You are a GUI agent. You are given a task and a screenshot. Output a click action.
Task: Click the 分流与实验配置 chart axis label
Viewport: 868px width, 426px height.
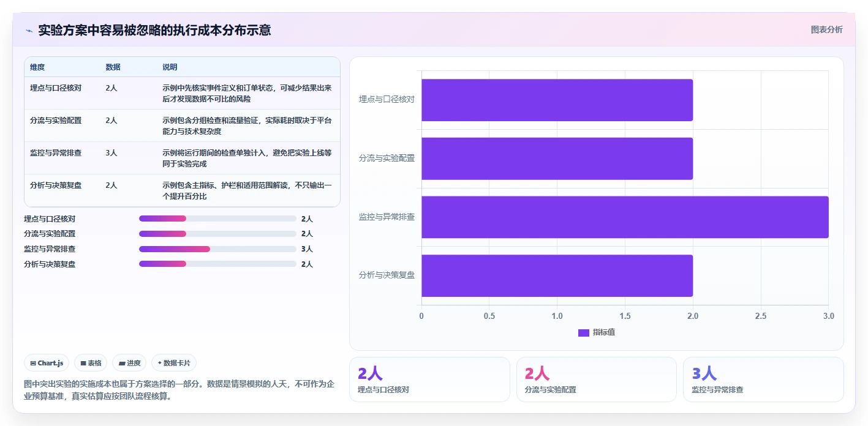tap(387, 158)
